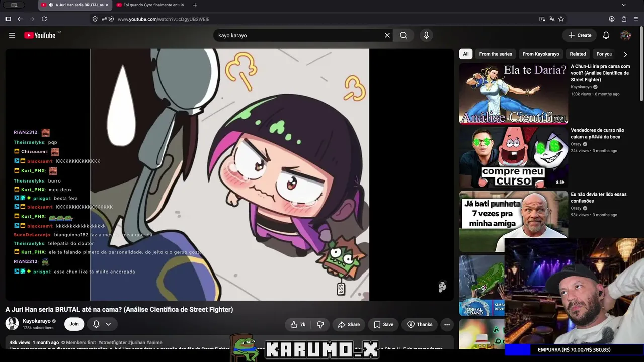Select the 'Related' chip

(578, 54)
